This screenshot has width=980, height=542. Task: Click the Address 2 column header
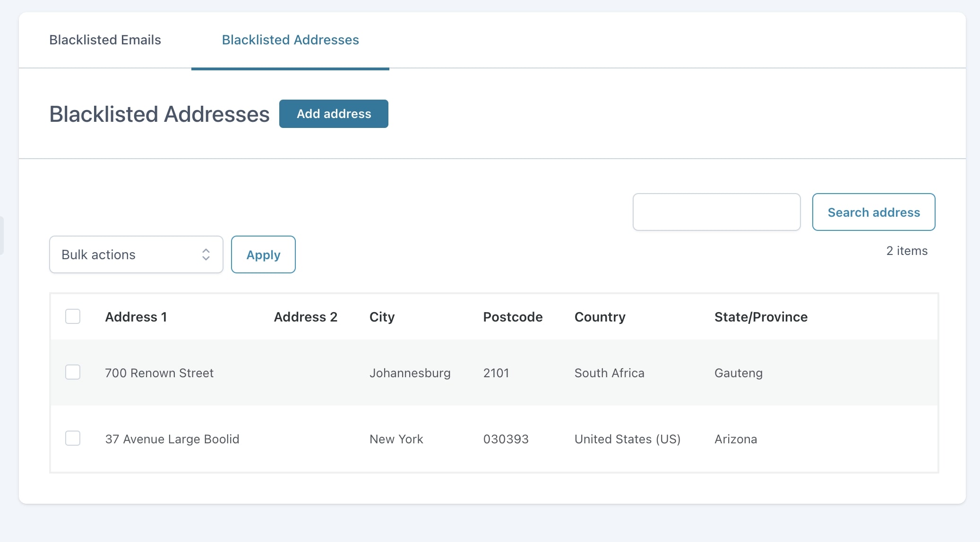pyautogui.click(x=306, y=317)
